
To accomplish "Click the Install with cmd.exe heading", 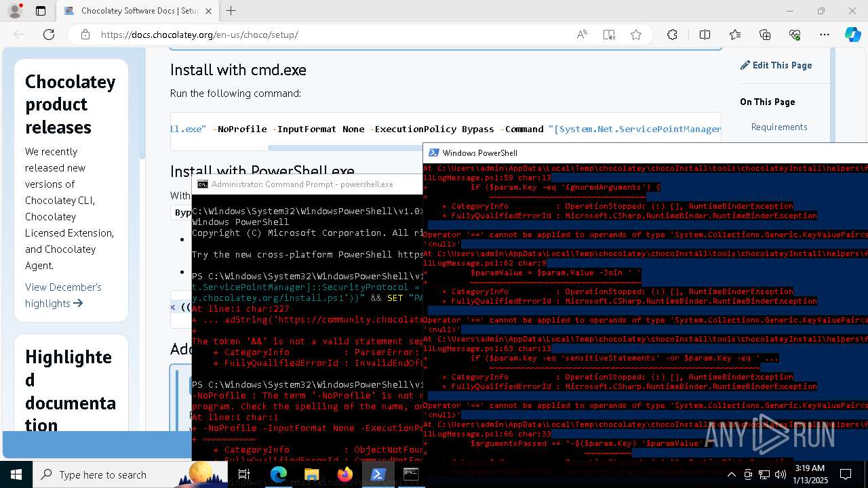I will 238,70.
